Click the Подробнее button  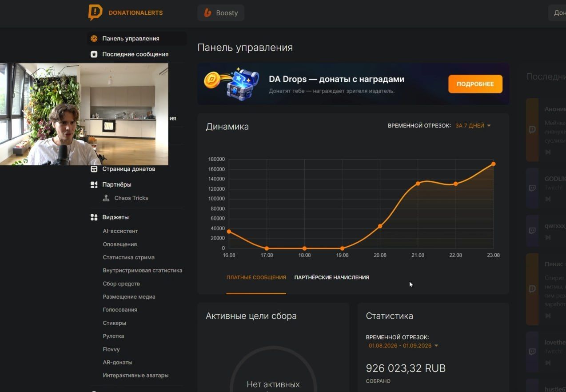475,84
